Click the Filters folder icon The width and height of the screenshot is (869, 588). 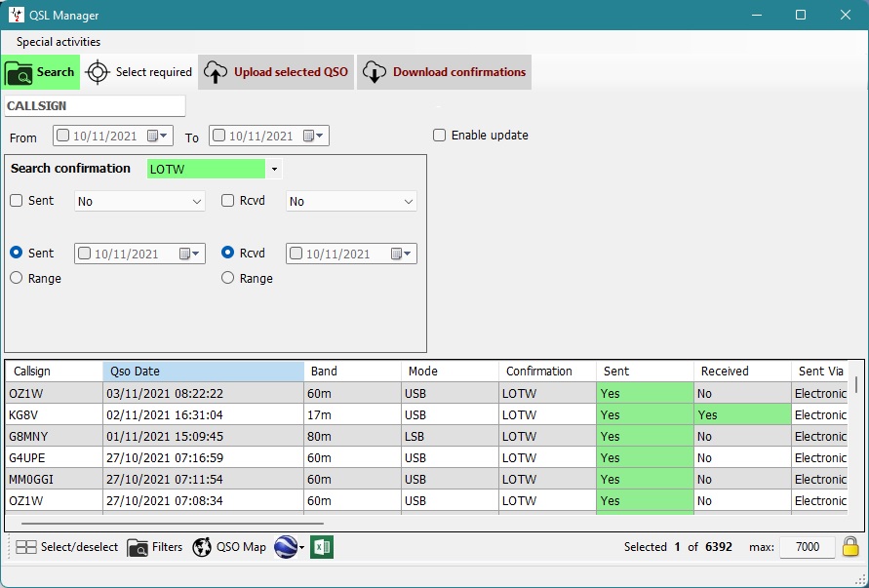[138, 548]
